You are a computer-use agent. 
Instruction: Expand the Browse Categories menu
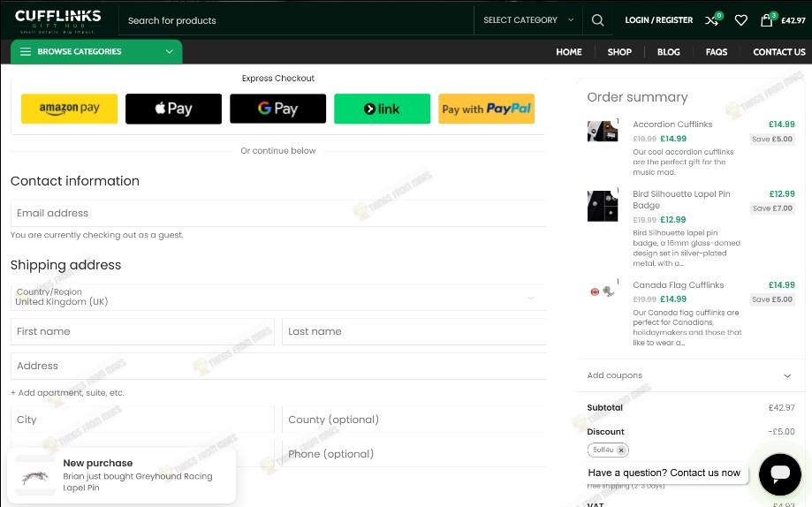click(x=96, y=52)
